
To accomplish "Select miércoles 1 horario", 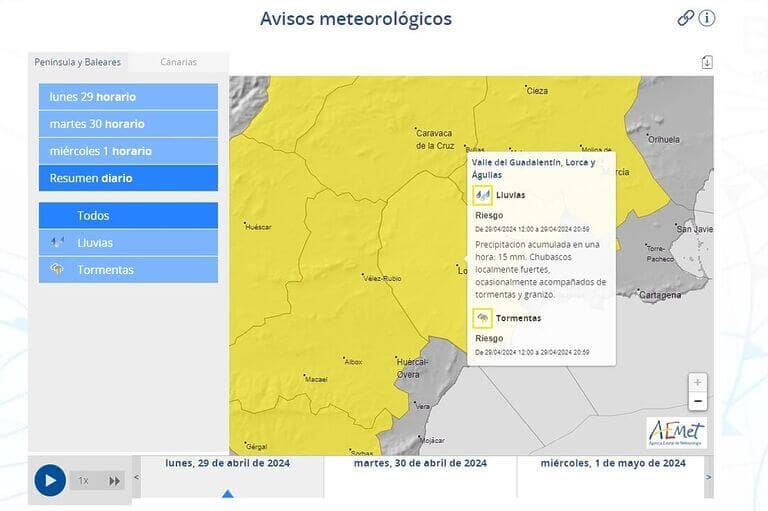I will pyautogui.click(x=128, y=151).
